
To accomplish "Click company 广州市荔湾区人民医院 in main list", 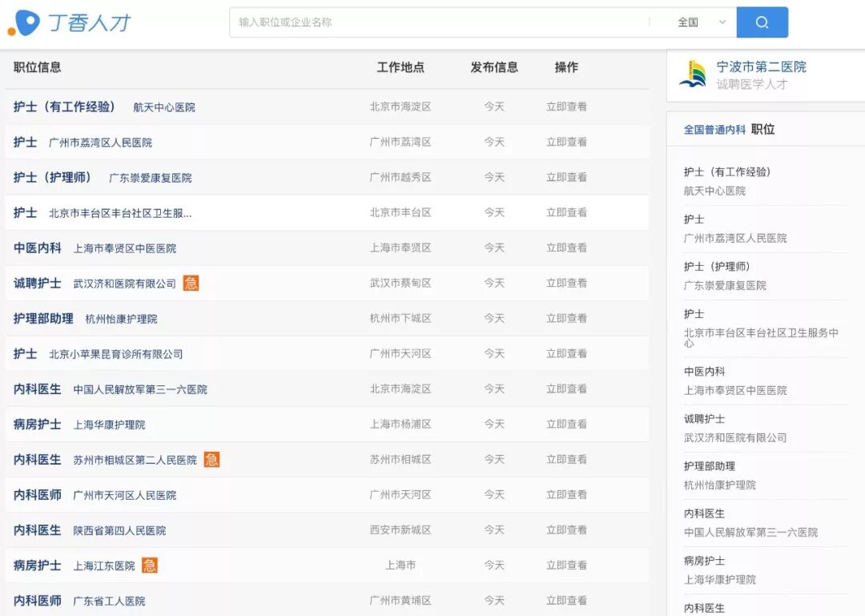I will click(x=100, y=143).
